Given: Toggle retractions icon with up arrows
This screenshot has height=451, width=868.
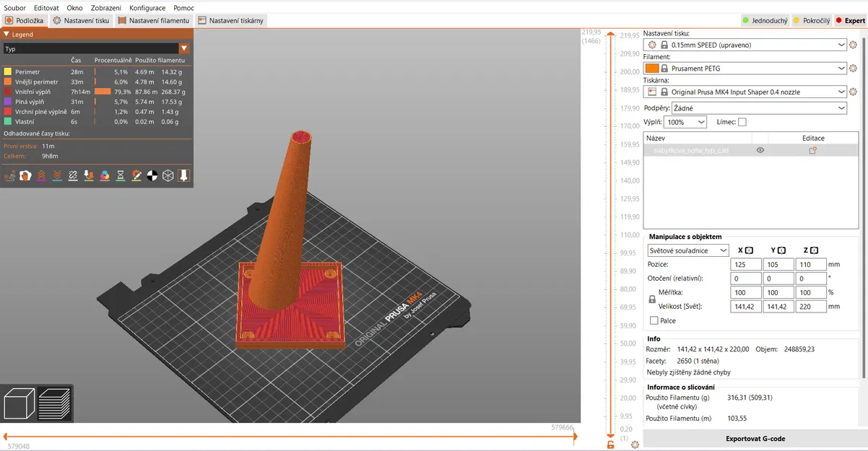Looking at the screenshot, I should coord(42,175).
